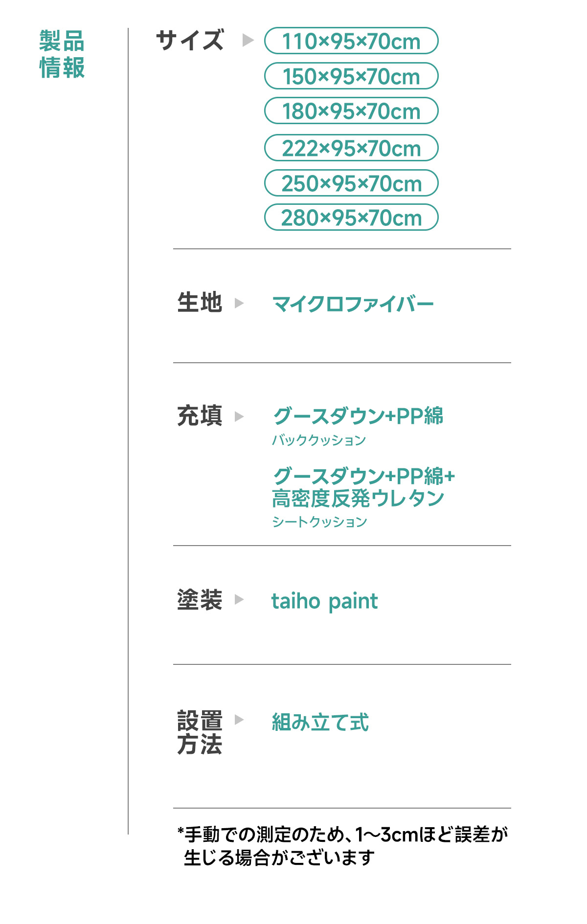Choose the 150×95×70cm size pill
Image resolution: width=587 pixels, height=924 pixels.
tap(351, 76)
